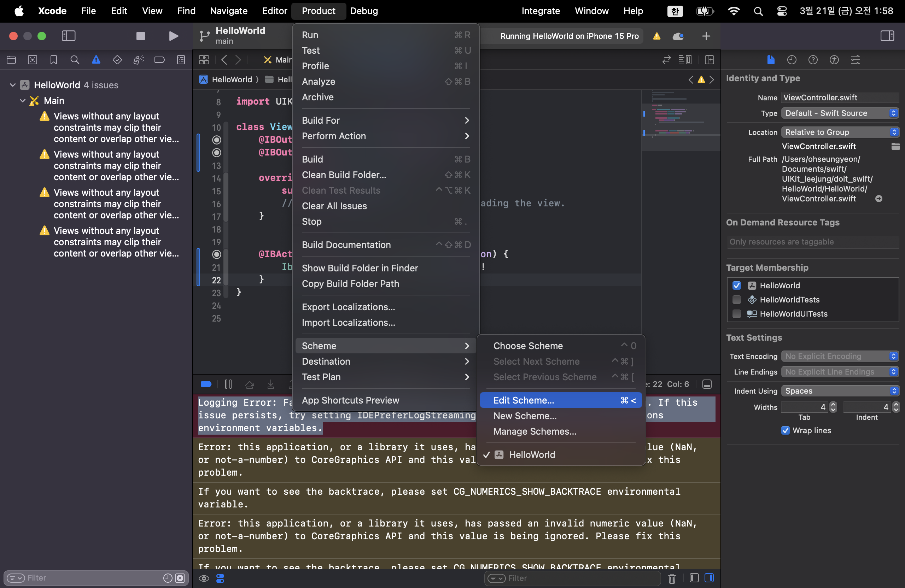The height and width of the screenshot is (588, 905).
Task: Open the Line Endings dropdown
Action: 840,372
